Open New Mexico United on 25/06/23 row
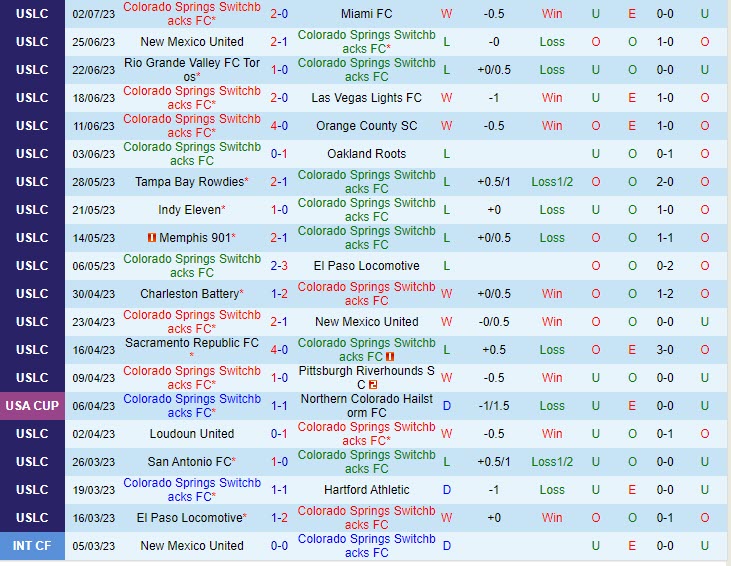The width and height of the screenshot is (731, 566). [192, 42]
